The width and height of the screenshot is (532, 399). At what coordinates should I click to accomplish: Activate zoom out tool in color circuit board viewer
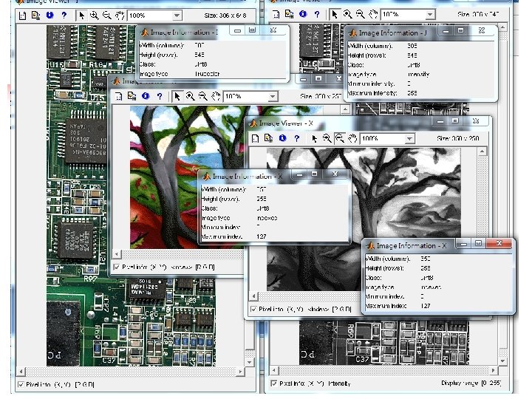(107, 16)
